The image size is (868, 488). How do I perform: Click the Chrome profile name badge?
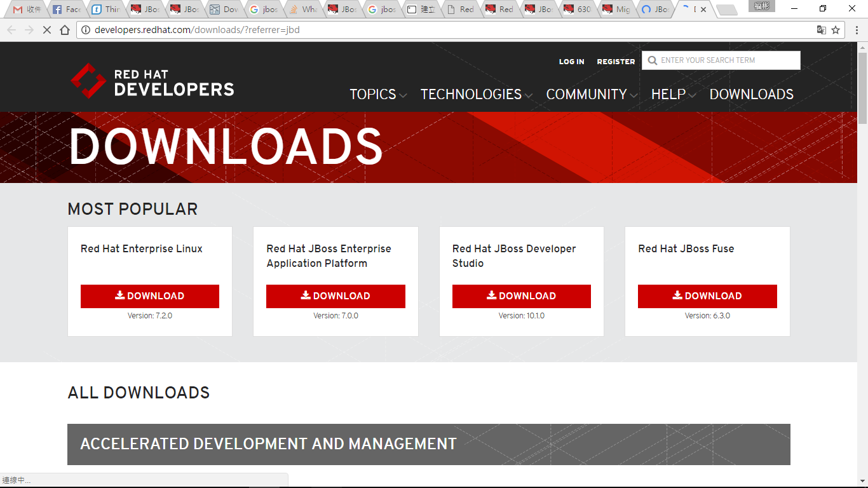click(x=761, y=6)
